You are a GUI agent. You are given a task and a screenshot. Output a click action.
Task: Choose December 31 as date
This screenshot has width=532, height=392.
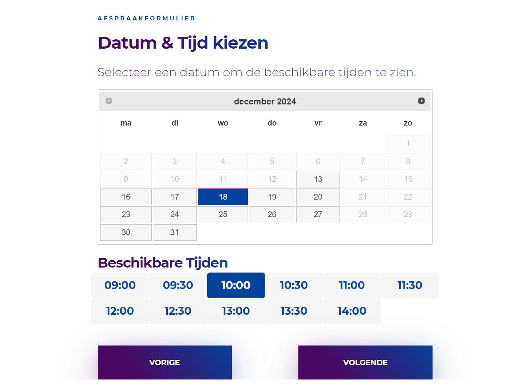click(x=175, y=232)
